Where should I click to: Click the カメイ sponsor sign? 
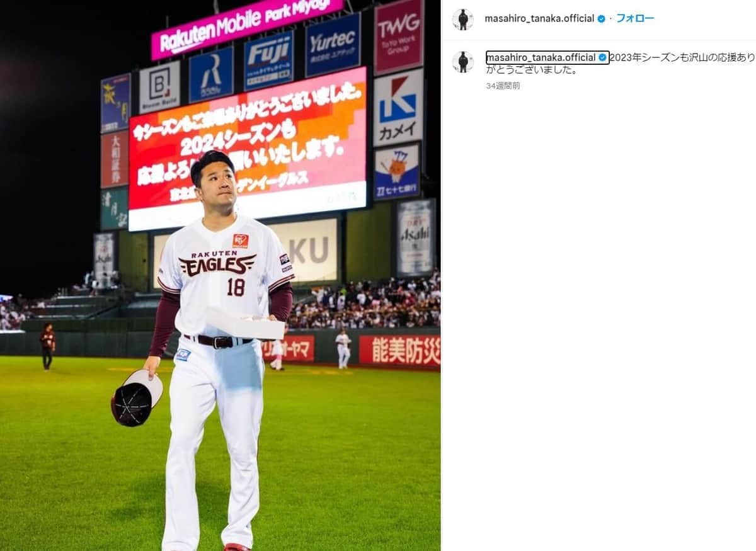(x=398, y=108)
